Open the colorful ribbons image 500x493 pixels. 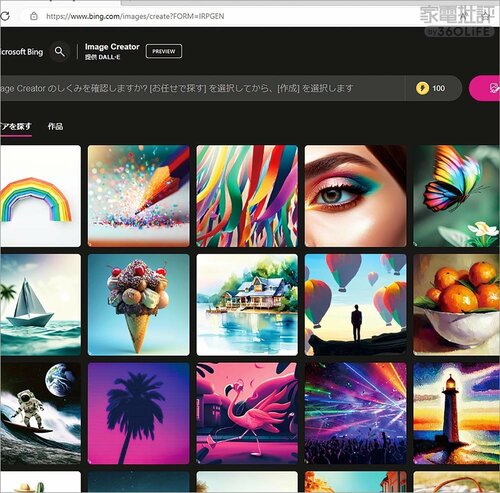247,196
